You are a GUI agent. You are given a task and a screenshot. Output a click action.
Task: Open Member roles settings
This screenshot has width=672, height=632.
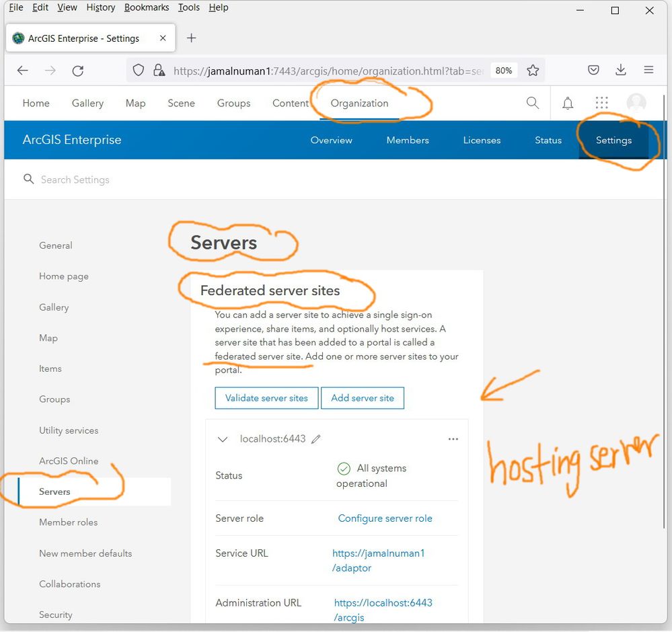68,522
